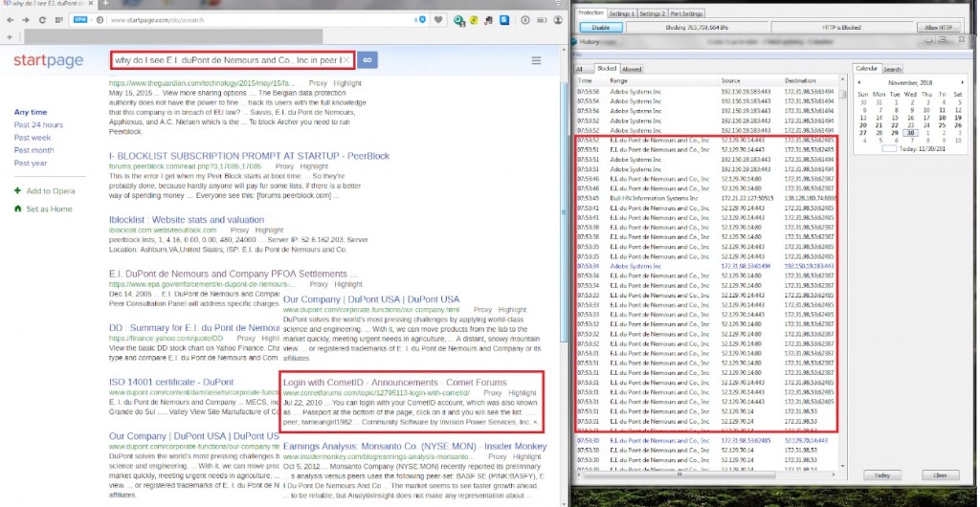Open the Port Settings tab
Viewport: 980px width, 507px height.
point(686,13)
